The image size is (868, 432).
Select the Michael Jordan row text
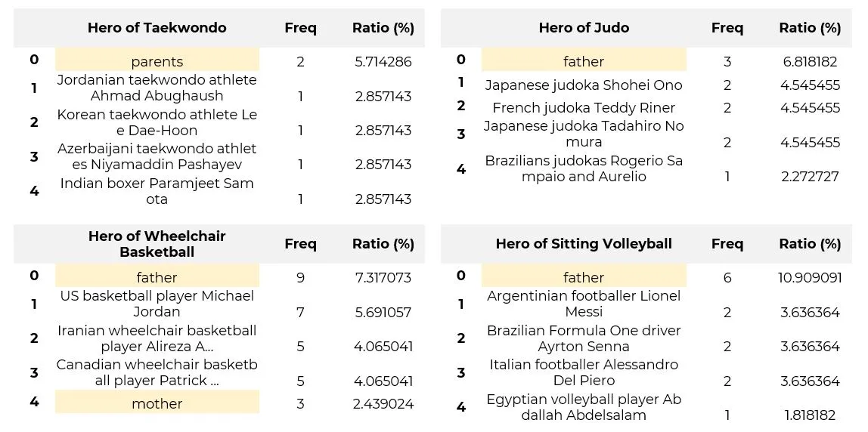click(x=157, y=304)
